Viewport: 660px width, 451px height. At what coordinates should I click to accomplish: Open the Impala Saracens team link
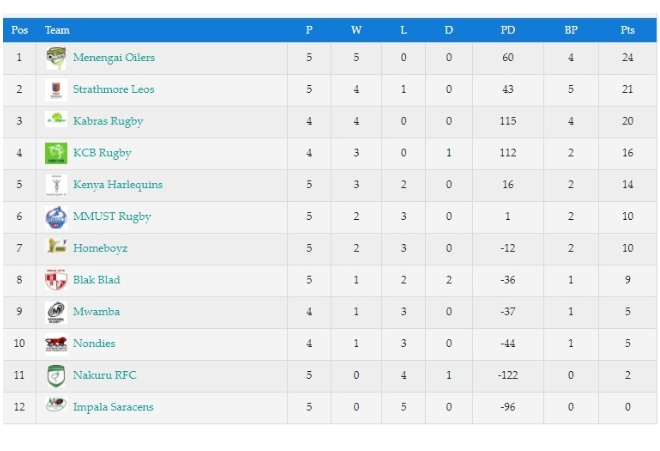pyautogui.click(x=113, y=407)
